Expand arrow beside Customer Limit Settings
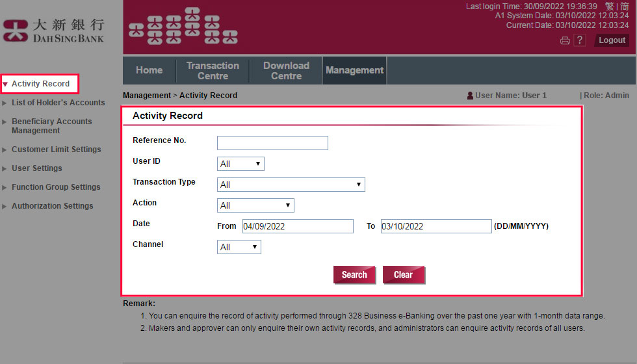Image resolution: width=637 pixels, height=364 pixels. pos(5,150)
